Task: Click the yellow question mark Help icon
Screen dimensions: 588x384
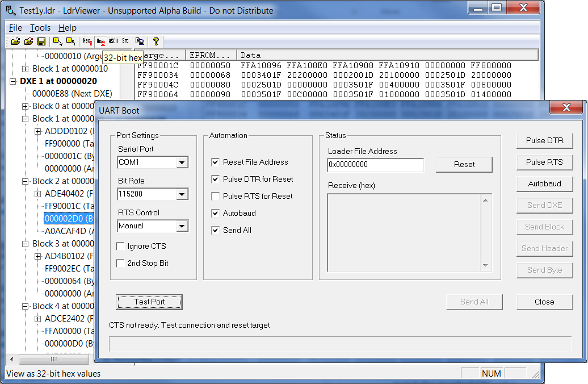Action: [156, 41]
